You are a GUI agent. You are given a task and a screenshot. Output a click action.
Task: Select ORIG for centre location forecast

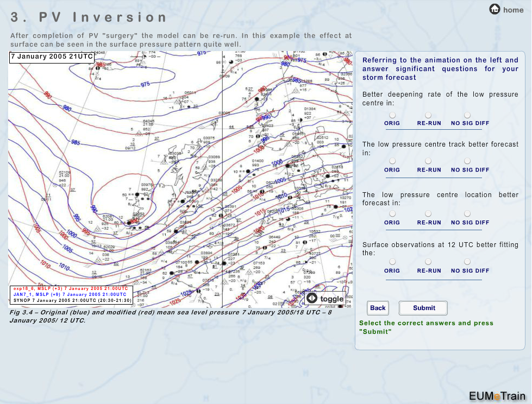(x=392, y=214)
